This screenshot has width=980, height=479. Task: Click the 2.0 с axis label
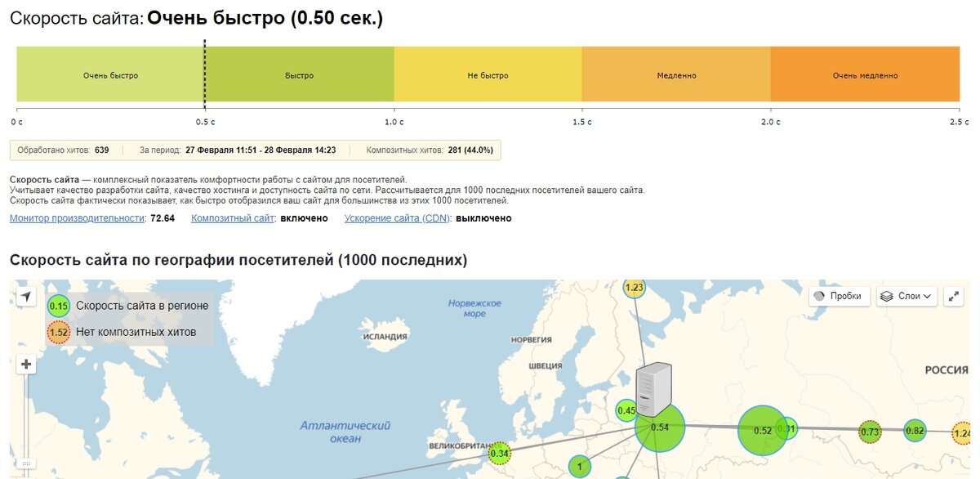(x=771, y=122)
